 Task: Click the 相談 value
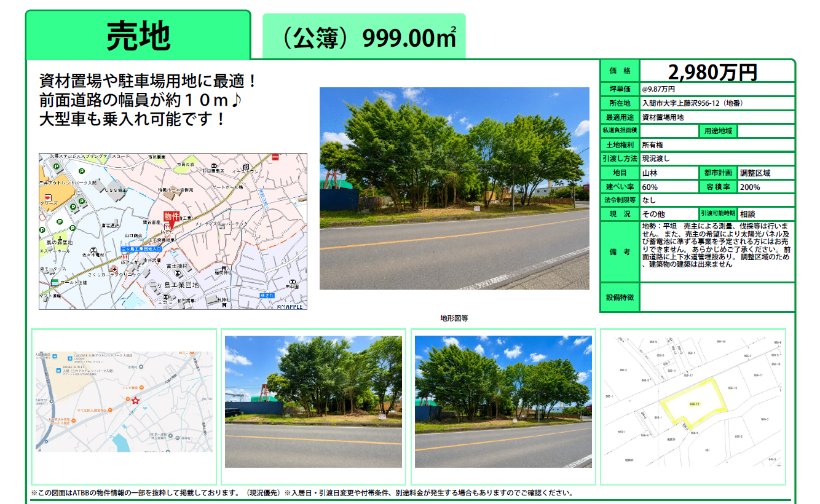748,214
